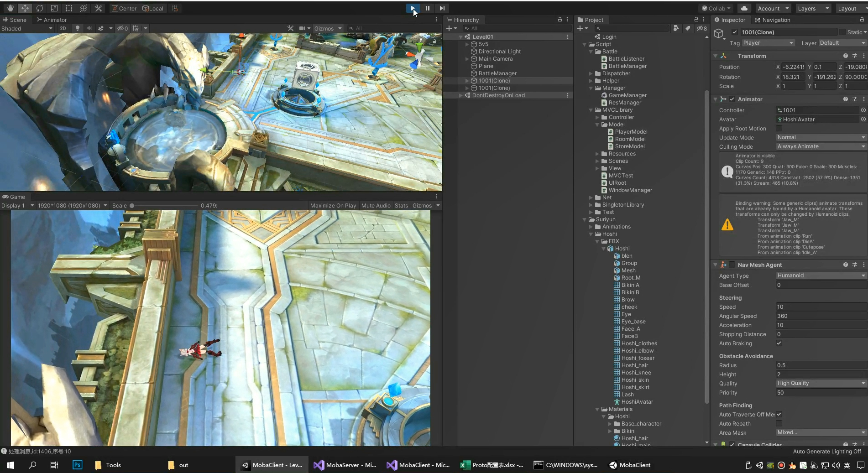The image size is (868, 473).
Task: Click the Step frame button
Action: pyautogui.click(x=442, y=8)
